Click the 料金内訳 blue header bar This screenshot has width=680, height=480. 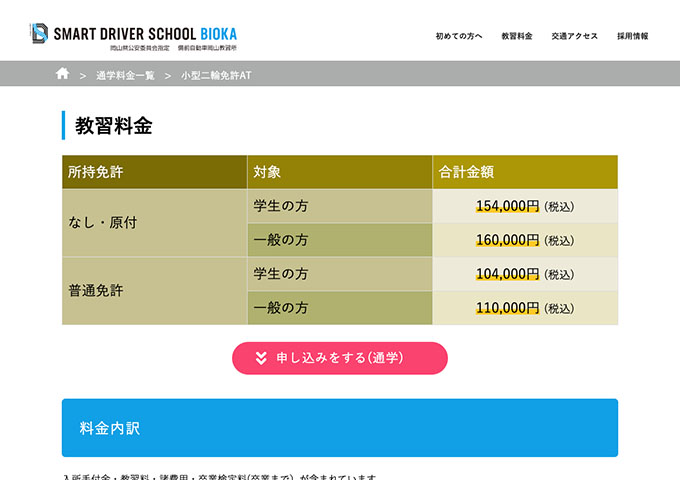click(x=340, y=428)
